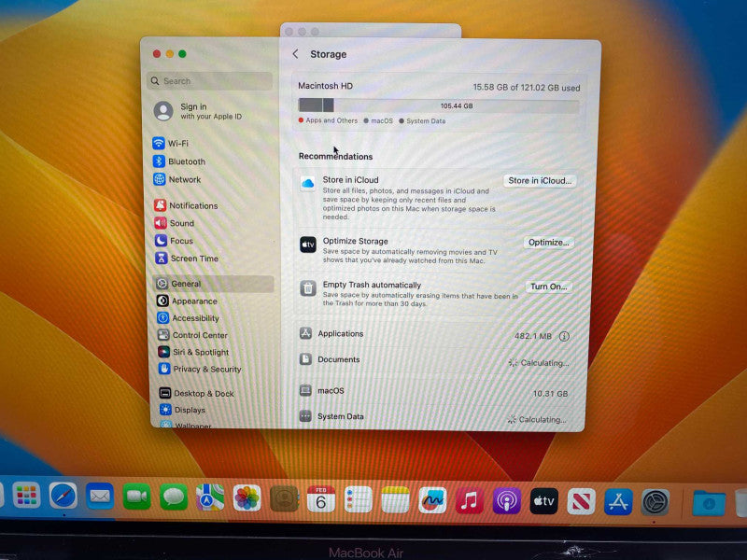747x560 pixels.
Task: Open Maps from the Dock
Action: pyautogui.click(x=210, y=497)
